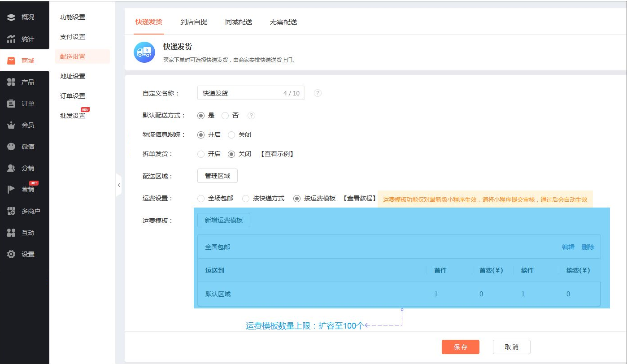Open the 微信 WeChat icon in sidebar
The height and width of the screenshot is (364, 627).
click(11, 147)
